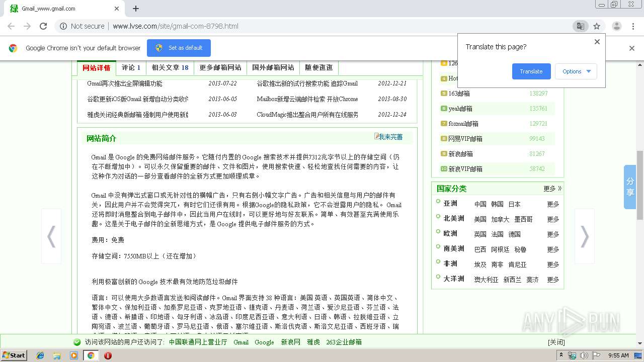This screenshot has height=362, width=644.
Task: Open the 分享 share side tab
Action: point(630,187)
